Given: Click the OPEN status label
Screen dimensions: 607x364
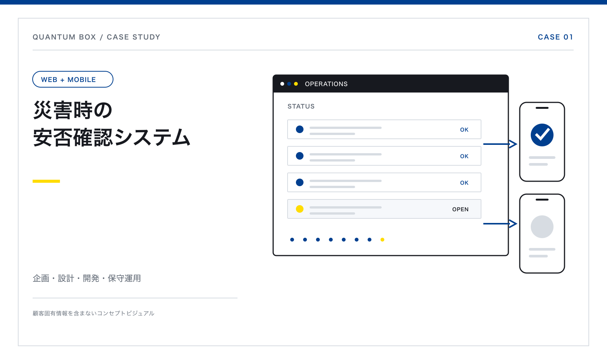Looking at the screenshot, I should tap(460, 209).
